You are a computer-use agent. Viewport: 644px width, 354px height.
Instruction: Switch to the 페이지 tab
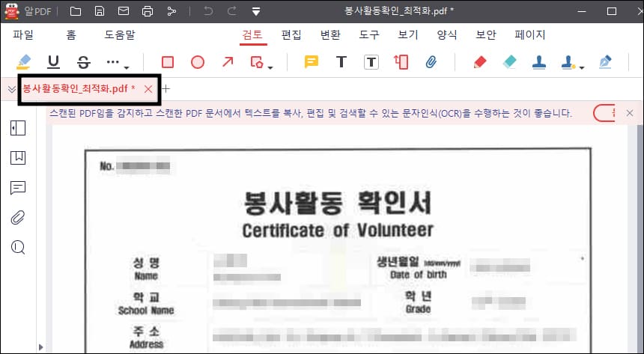point(530,35)
